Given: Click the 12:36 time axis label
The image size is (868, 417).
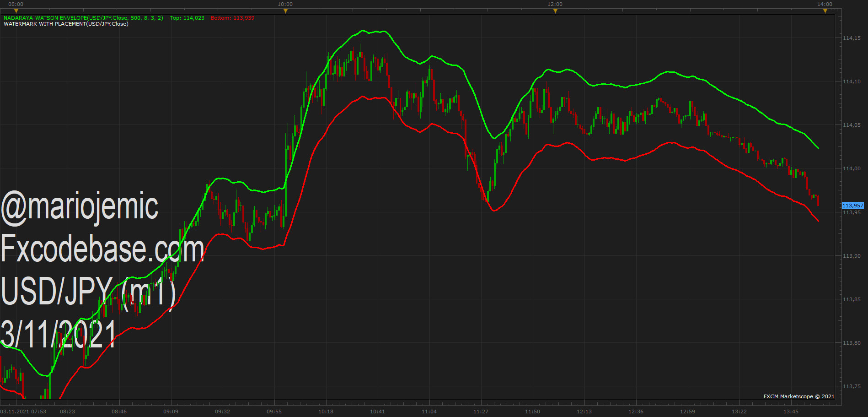Looking at the screenshot, I should 636,412.
